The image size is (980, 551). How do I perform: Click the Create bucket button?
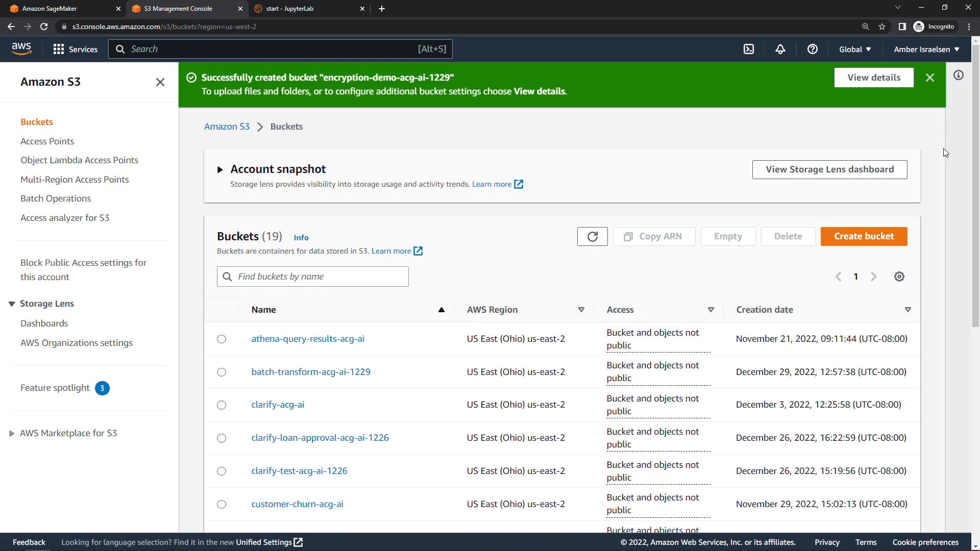[x=864, y=236]
